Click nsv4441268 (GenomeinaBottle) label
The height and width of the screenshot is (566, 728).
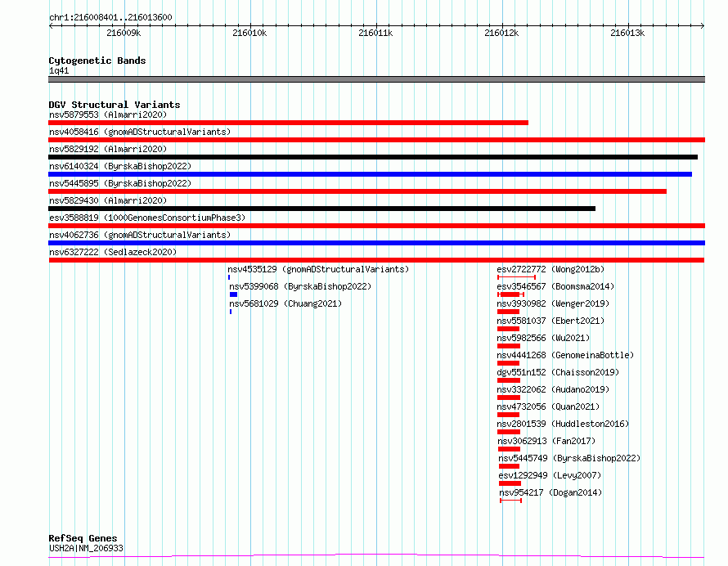click(x=565, y=355)
